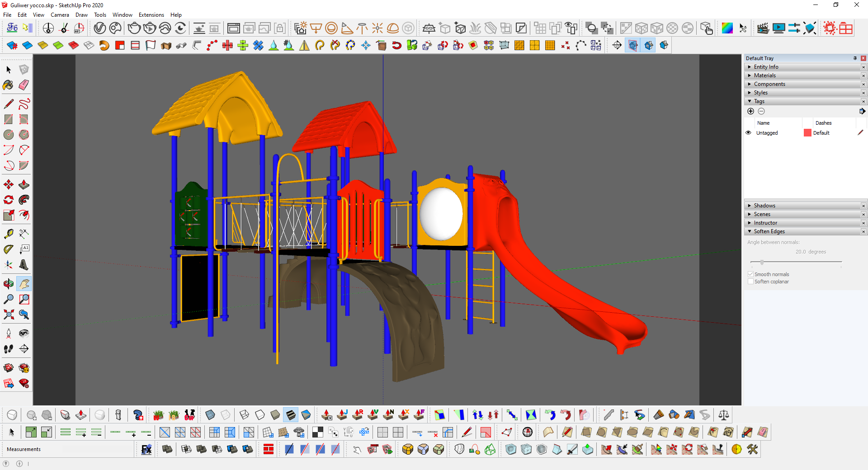The height and width of the screenshot is (470, 868).
Task: Choose the Freehand drawing tool
Action: 24,104
